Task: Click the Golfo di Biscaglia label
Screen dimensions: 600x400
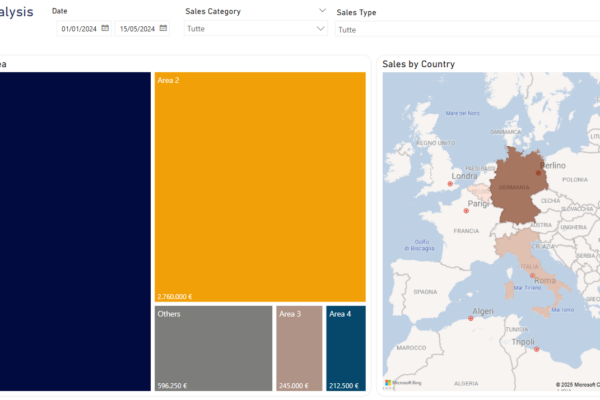Action: click(419, 245)
